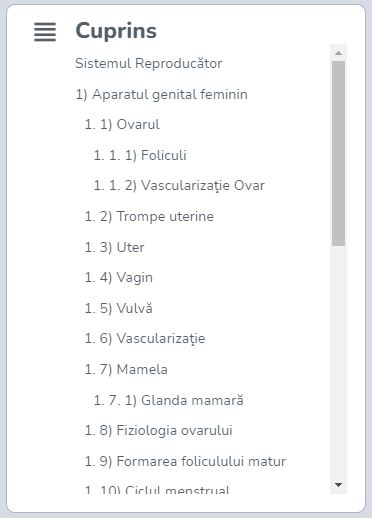The image size is (372, 518).
Task: Navigate to Trompe uterine section
Action: tap(149, 216)
